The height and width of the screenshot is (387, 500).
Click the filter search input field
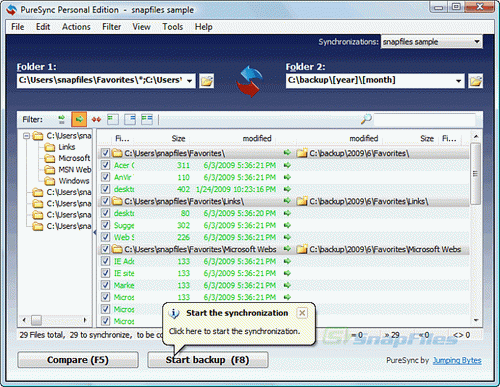tap(425, 119)
